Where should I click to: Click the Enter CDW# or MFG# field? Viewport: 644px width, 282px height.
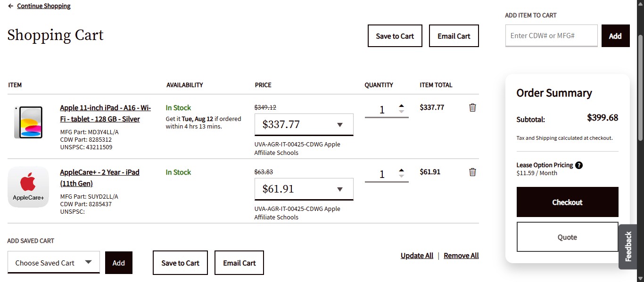tap(551, 35)
